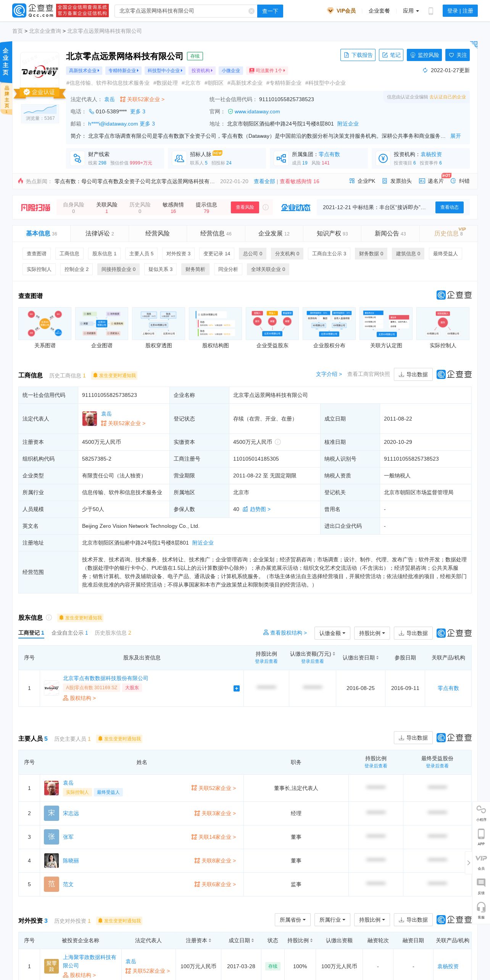Image resolution: width=490 pixels, height=980 pixels.
Task: Click the info icon beside 实缴资本 value
Action: click(278, 442)
